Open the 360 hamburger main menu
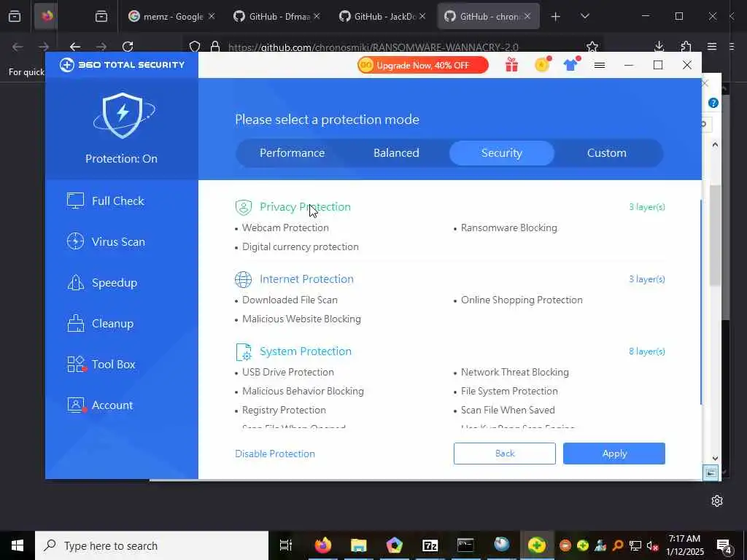Image resolution: width=747 pixels, height=560 pixels. (x=600, y=65)
